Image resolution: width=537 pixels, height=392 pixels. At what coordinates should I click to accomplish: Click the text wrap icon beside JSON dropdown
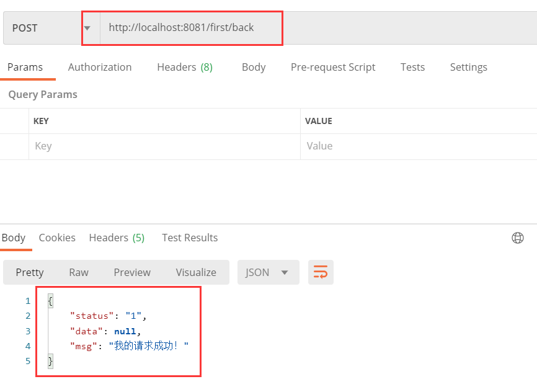(321, 272)
